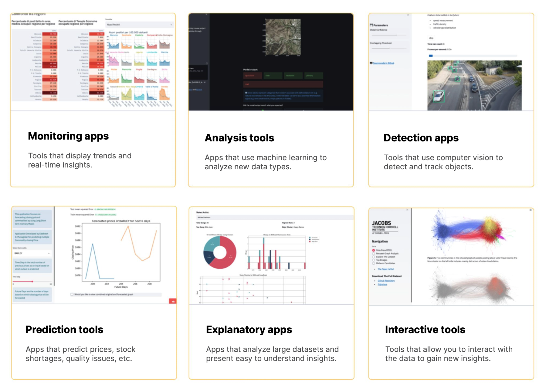
Task: Close the Parameters sidebar with X icon
Action: (x=408, y=15)
